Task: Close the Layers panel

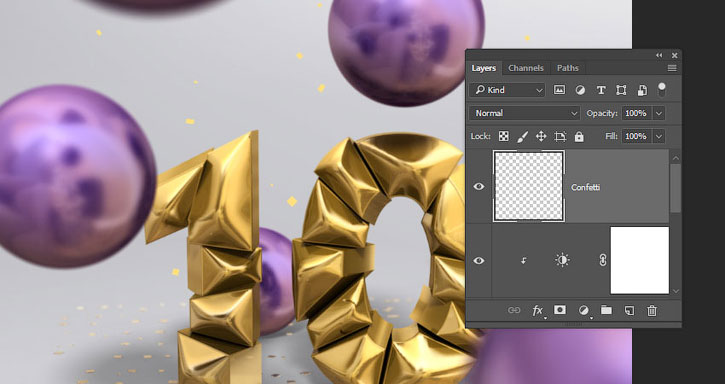Action: click(x=675, y=55)
